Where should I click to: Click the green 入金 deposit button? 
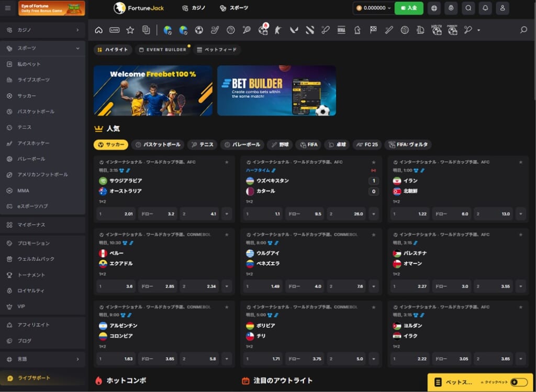click(x=409, y=8)
